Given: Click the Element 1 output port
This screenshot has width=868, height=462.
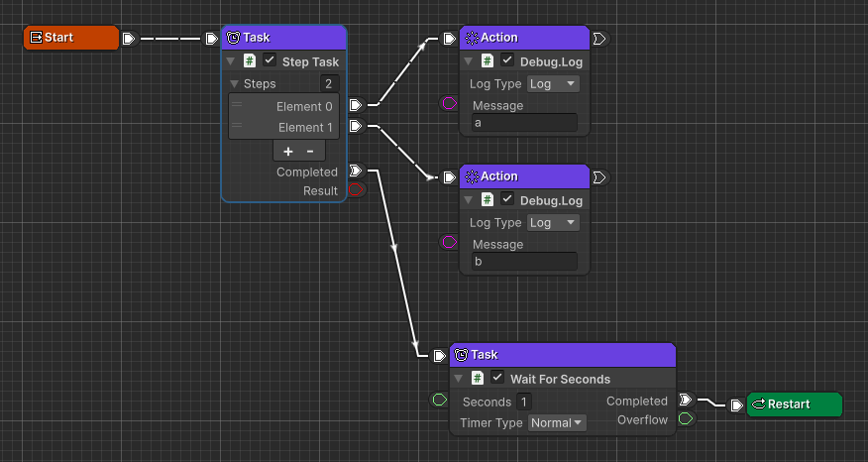Looking at the screenshot, I should point(356,126).
